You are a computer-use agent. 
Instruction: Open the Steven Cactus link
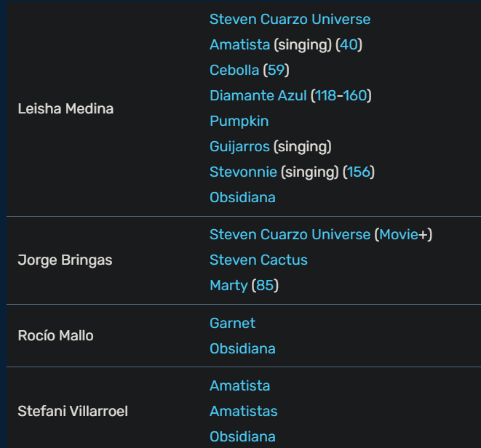click(258, 260)
